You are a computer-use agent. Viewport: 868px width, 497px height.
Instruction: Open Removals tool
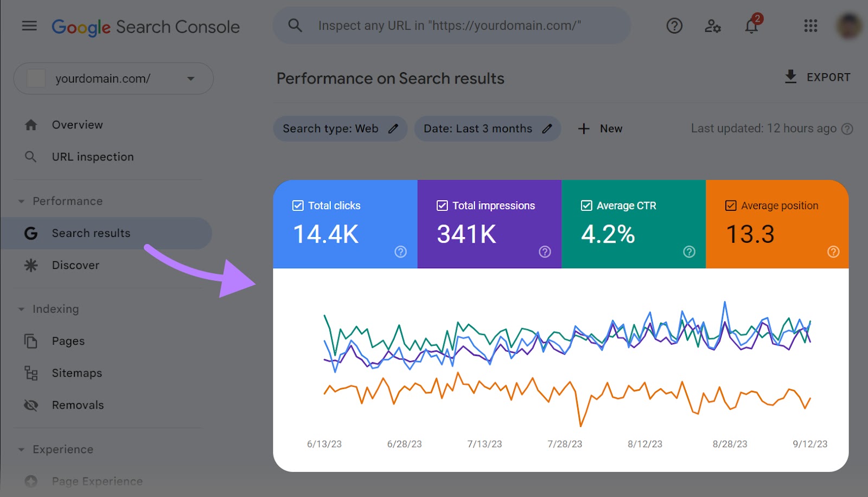click(78, 405)
